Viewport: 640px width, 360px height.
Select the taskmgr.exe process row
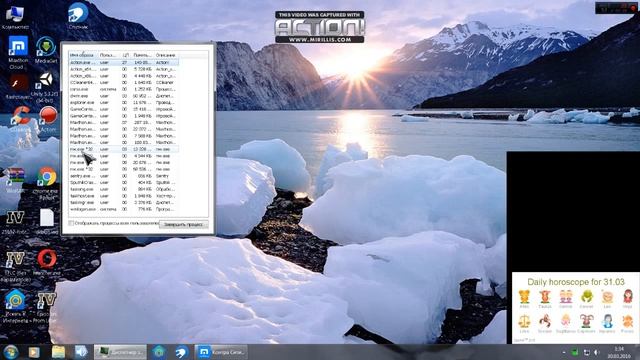coord(123,202)
